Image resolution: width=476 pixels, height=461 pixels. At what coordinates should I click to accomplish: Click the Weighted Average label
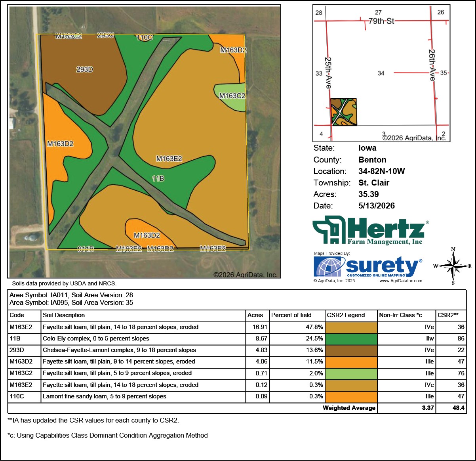(349, 408)
